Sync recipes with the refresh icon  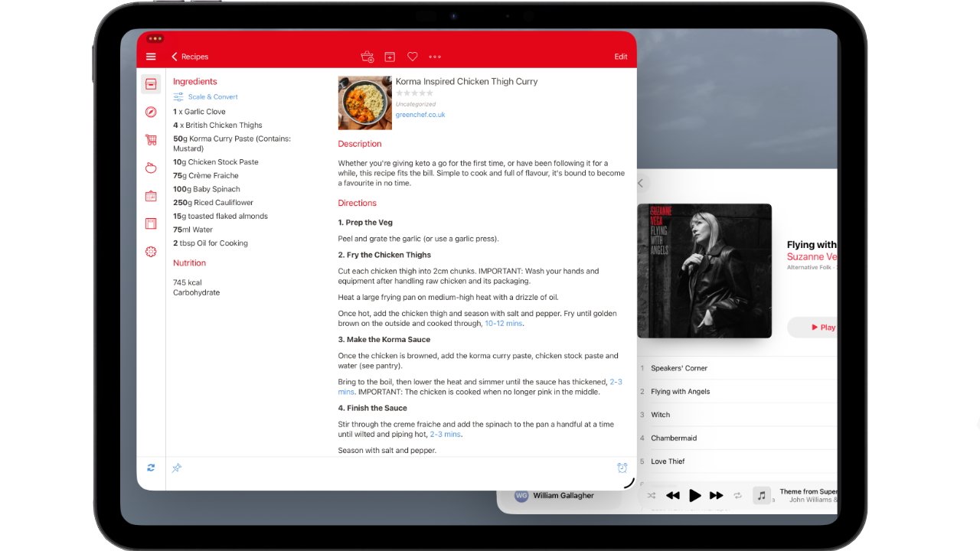[x=151, y=467]
